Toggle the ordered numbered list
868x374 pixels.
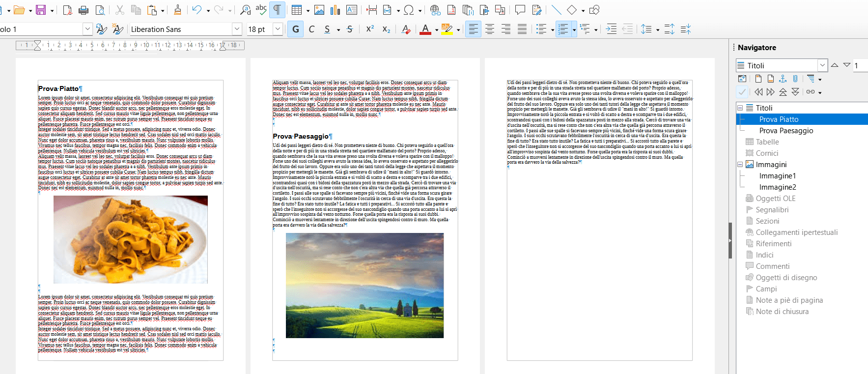pyautogui.click(x=563, y=29)
